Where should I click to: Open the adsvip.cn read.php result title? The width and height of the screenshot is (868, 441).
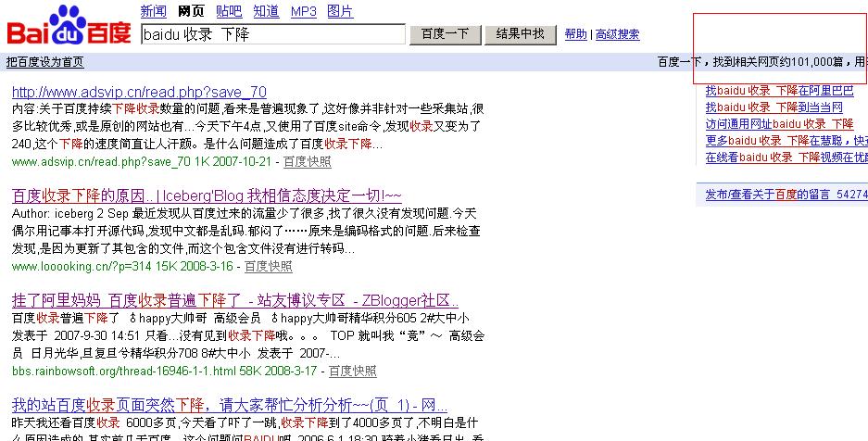(140, 92)
